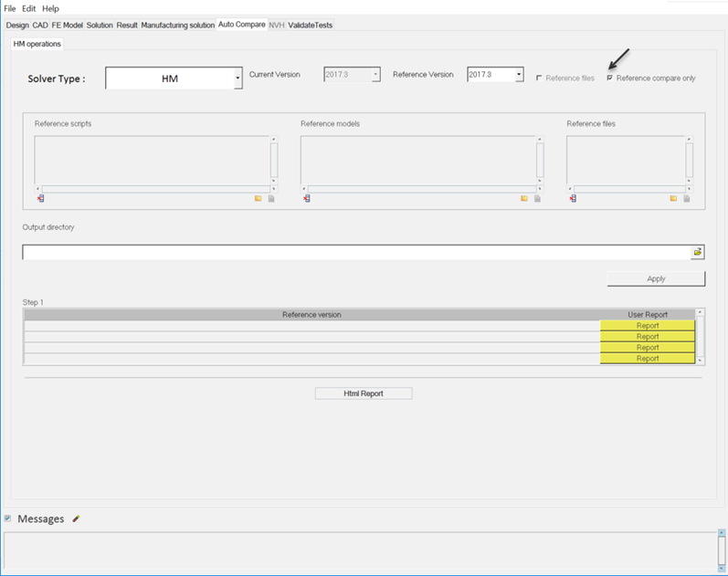Expand the Reference Version dropdown
The width and height of the screenshot is (728, 576).
519,75
